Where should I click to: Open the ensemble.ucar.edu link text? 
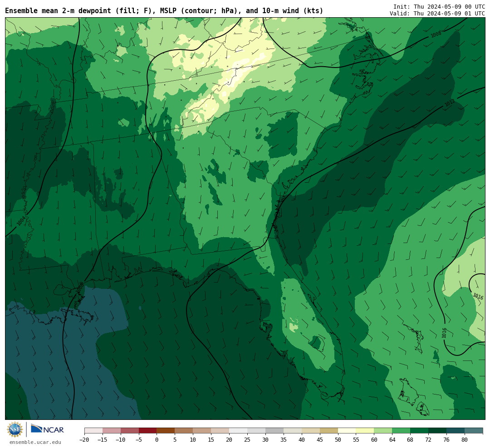point(35,442)
